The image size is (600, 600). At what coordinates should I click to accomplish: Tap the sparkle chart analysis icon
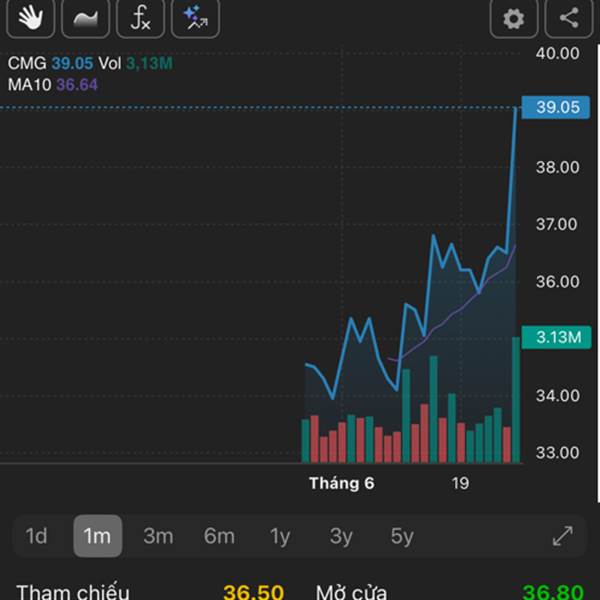(195, 18)
